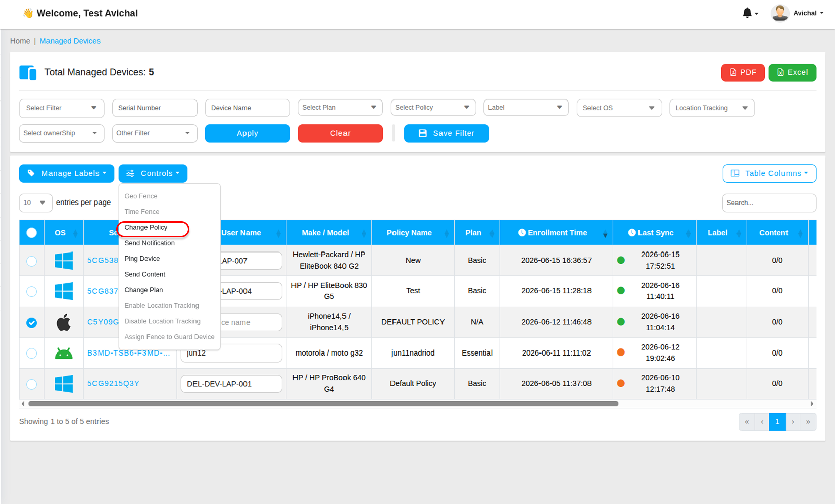Click the Android OS icon in device row
The height and width of the screenshot is (504, 835).
pyautogui.click(x=64, y=353)
